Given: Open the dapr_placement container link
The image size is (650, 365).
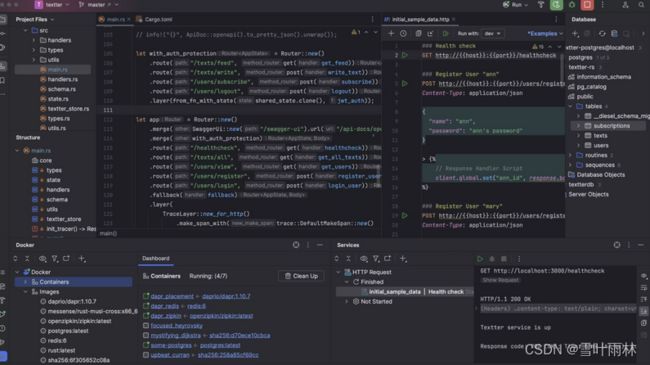Looking at the screenshot, I should pos(172,296).
